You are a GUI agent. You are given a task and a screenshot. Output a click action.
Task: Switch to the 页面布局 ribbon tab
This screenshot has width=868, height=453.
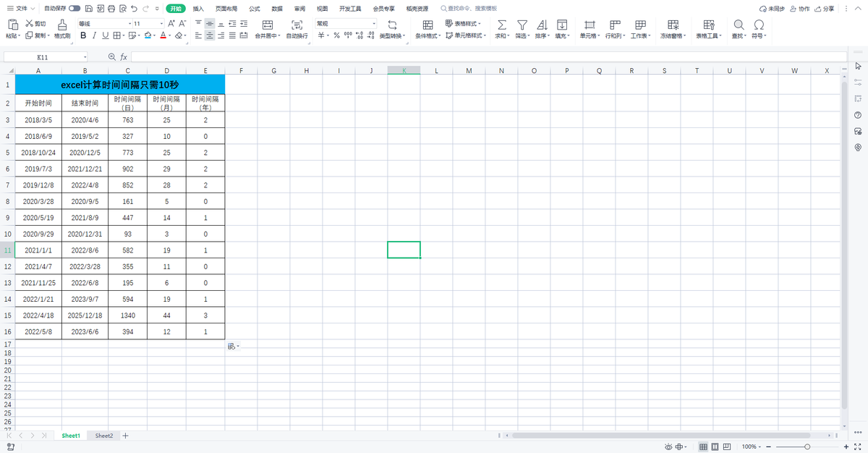click(x=226, y=9)
